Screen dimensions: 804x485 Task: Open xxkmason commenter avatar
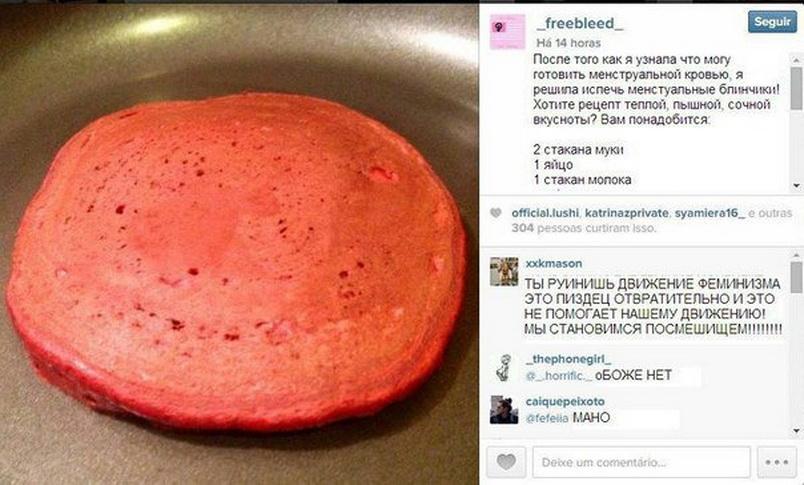point(504,272)
